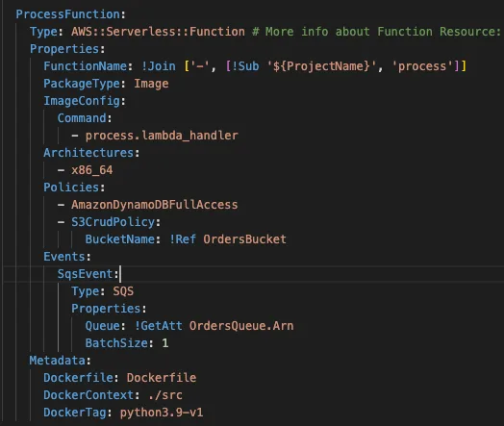The image size is (504, 426).
Task: Click the Dockerfile key under Metadata
Action: tap(78, 378)
